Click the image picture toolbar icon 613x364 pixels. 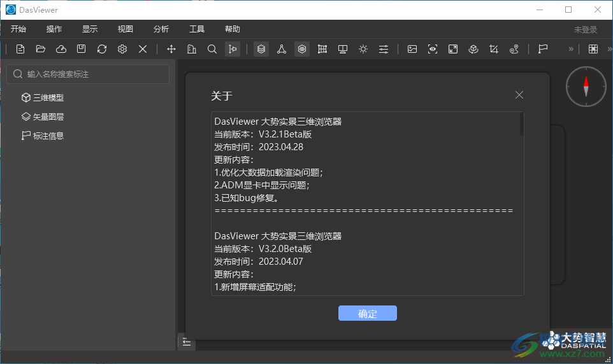click(x=412, y=49)
